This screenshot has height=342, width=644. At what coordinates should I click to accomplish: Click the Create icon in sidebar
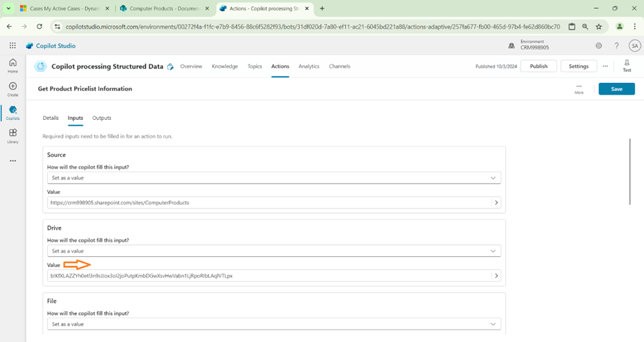pyautogui.click(x=12, y=89)
